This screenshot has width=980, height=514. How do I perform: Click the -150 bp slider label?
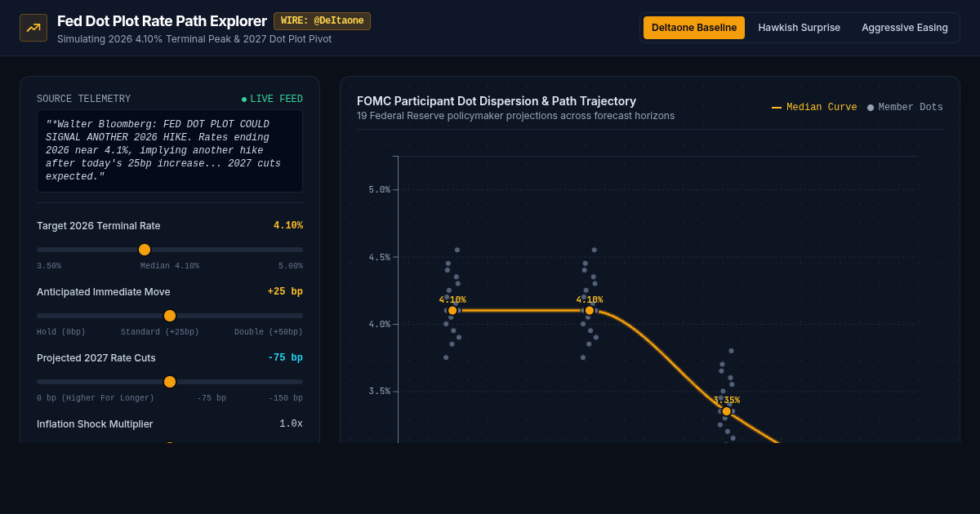[x=286, y=398]
